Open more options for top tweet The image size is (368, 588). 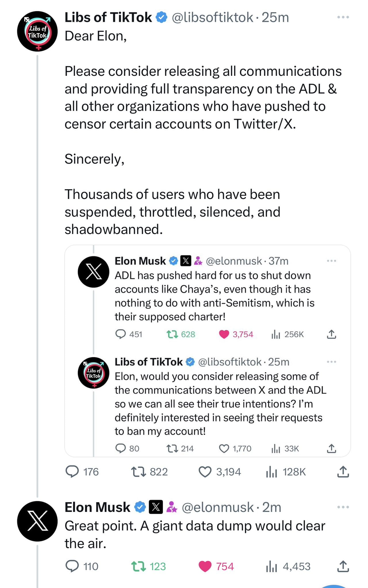pos(343,17)
